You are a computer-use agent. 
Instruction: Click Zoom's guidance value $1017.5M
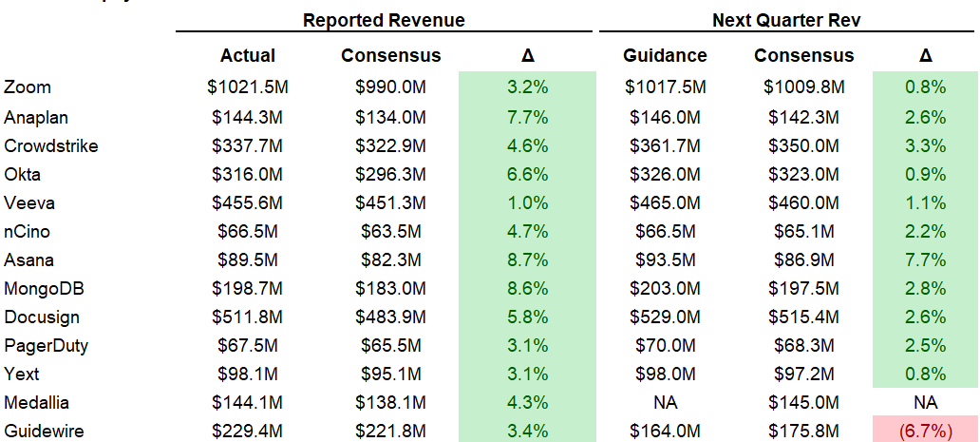click(x=665, y=86)
